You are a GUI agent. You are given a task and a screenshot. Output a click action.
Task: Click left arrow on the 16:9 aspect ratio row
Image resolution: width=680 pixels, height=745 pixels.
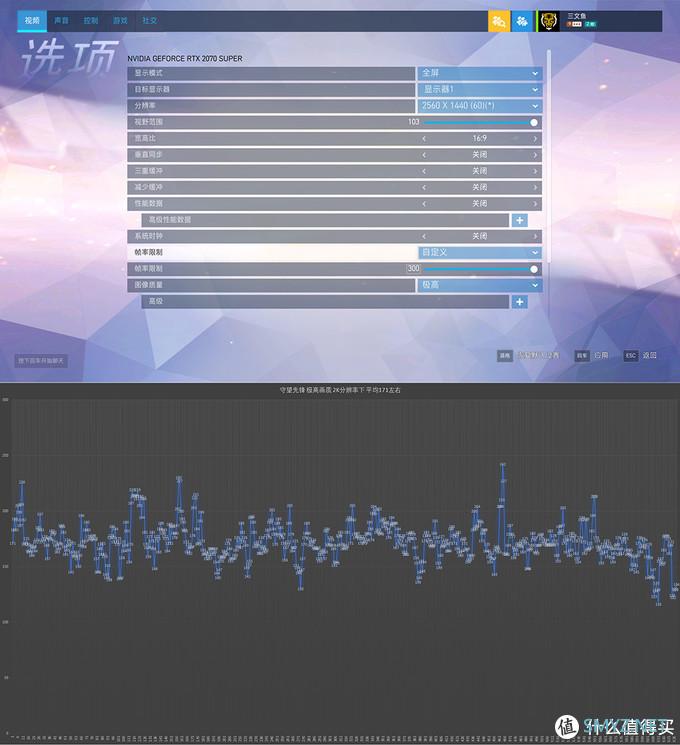[x=424, y=139]
